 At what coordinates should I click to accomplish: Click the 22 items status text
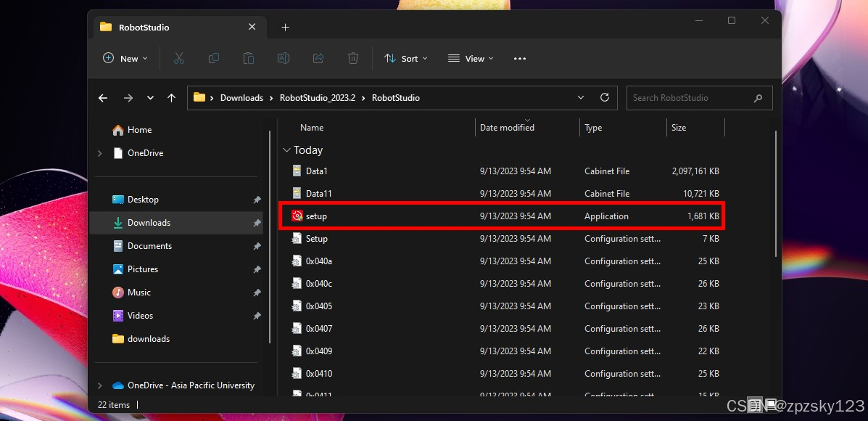click(x=114, y=405)
